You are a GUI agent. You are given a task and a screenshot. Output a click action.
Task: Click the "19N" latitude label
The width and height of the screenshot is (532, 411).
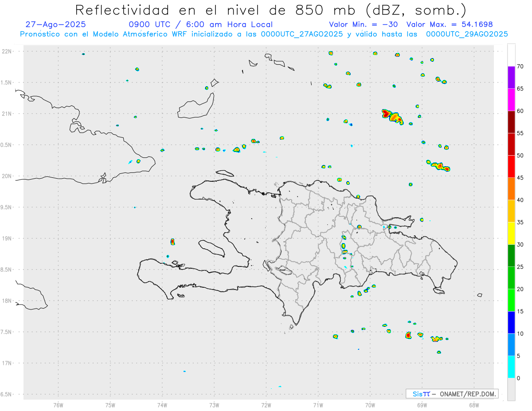8,239
